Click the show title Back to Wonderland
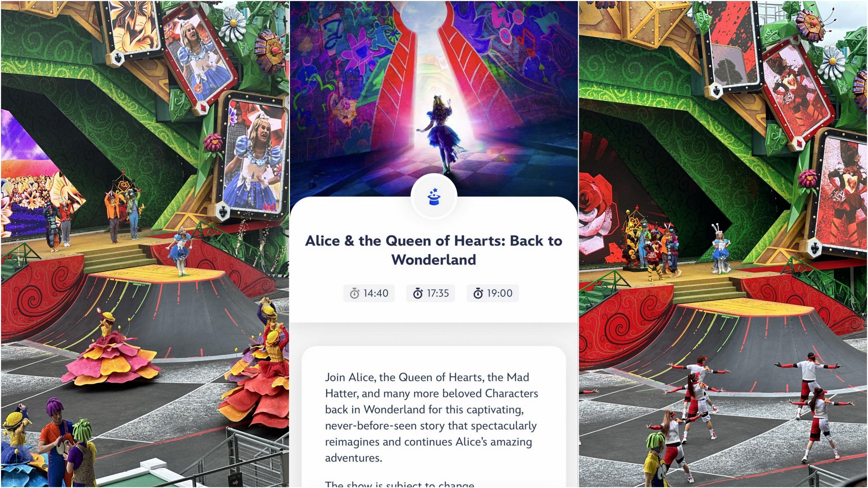Image resolution: width=868 pixels, height=488 pixels. (434, 250)
